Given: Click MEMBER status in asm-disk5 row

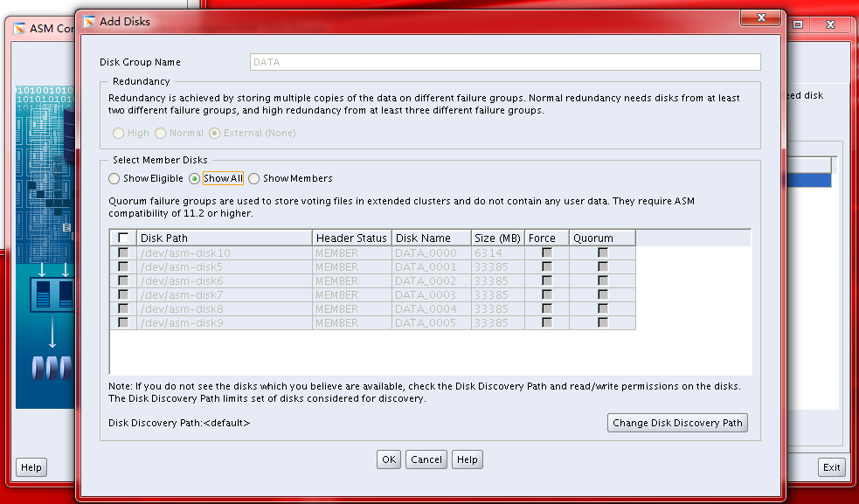Looking at the screenshot, I should tap(352, 266).
